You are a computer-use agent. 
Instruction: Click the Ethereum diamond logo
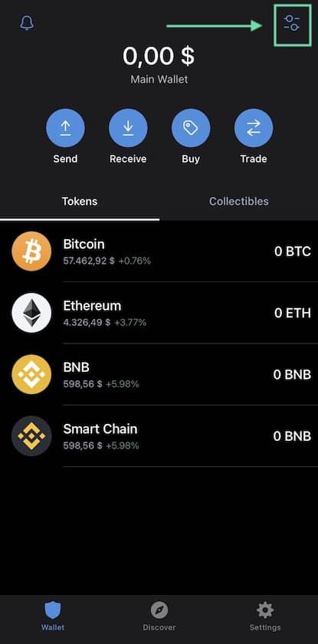click(x=31, y=313)
